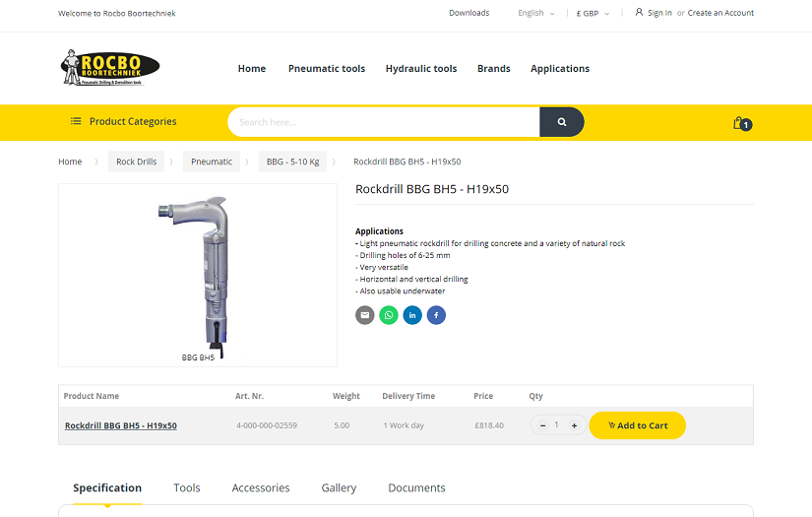The width and height of the screenshot is (812, 517).
Task: Go to Rock Drills breadcrumb
Action: 136,162
